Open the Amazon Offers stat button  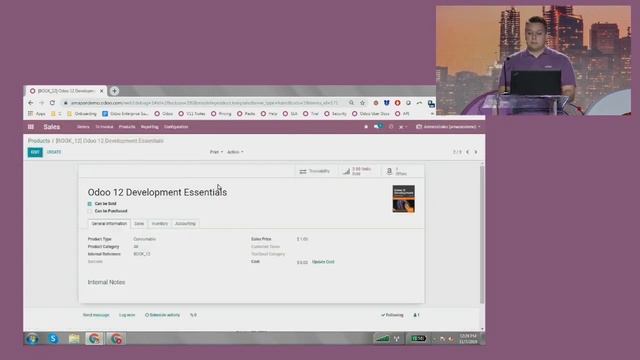pos(402,171)
